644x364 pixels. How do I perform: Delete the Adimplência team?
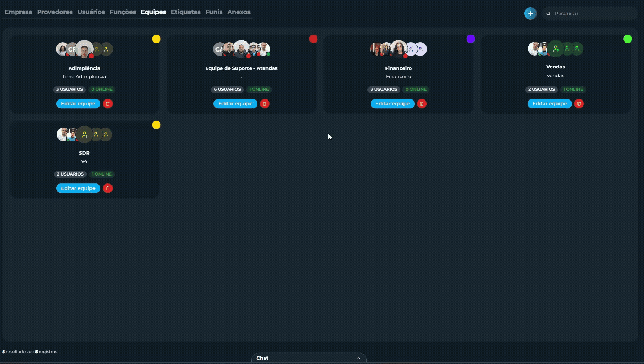coord(107,104)
